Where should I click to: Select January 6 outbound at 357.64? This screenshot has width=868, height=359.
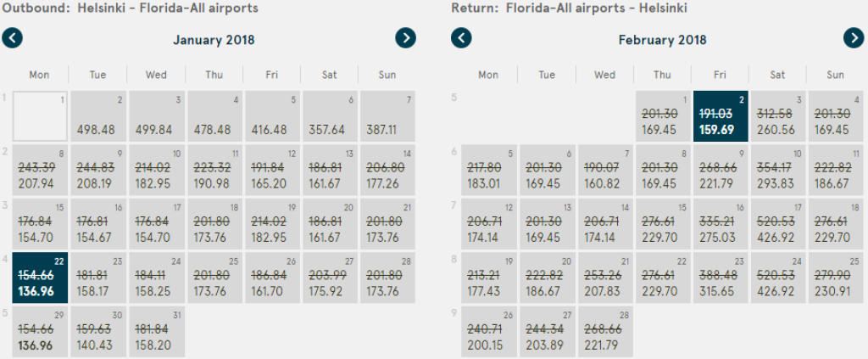click(329, 115)
